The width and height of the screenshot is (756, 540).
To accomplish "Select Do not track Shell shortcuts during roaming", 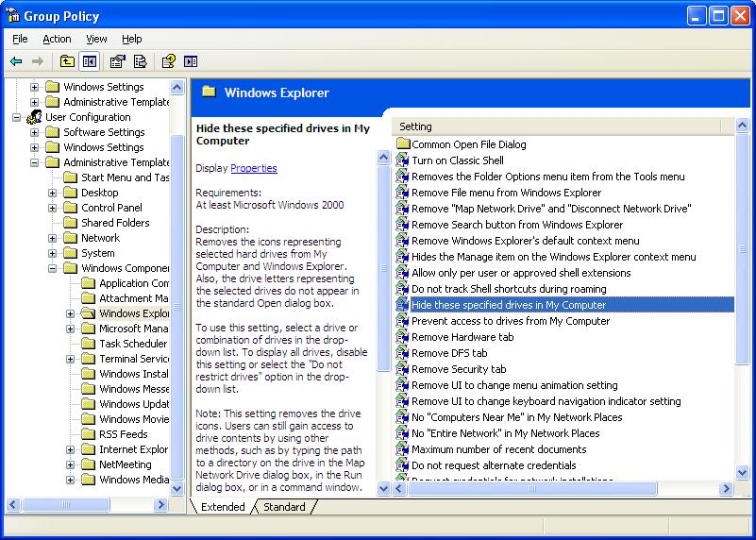I will coord(509,289).
